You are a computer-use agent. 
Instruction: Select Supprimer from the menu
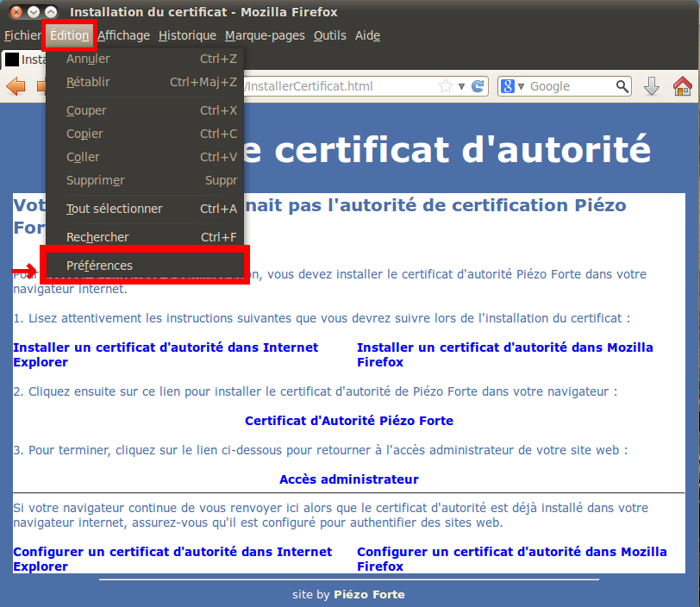[145, 180]
